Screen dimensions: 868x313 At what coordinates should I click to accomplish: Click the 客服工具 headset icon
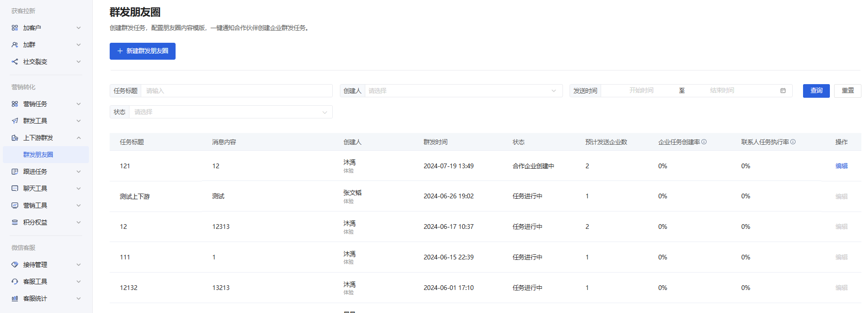15,282
